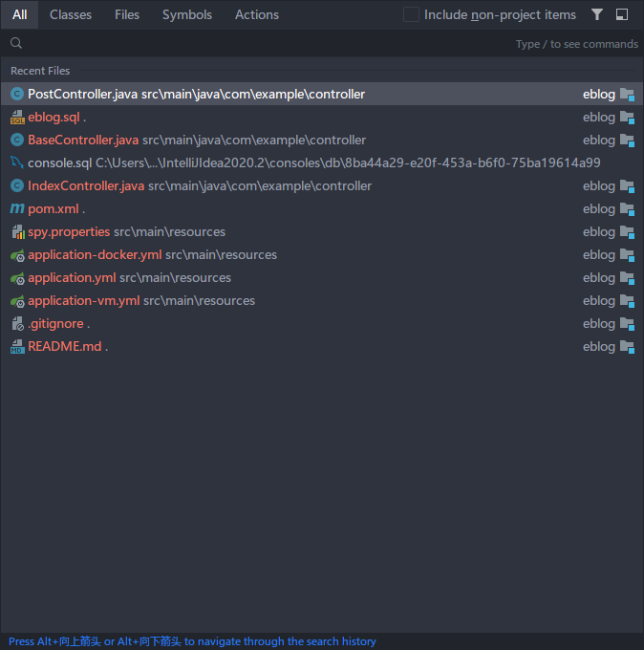Select the Actions tab

[257, 14]
